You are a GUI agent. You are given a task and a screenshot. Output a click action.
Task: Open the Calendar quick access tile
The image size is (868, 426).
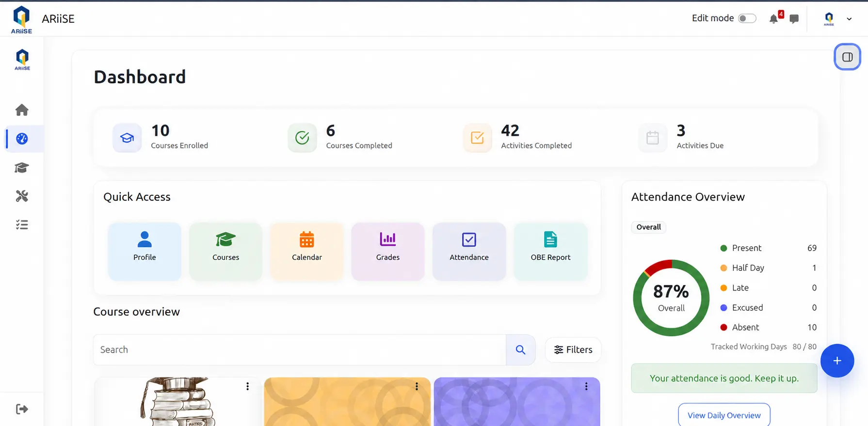(x=307, y=251)
